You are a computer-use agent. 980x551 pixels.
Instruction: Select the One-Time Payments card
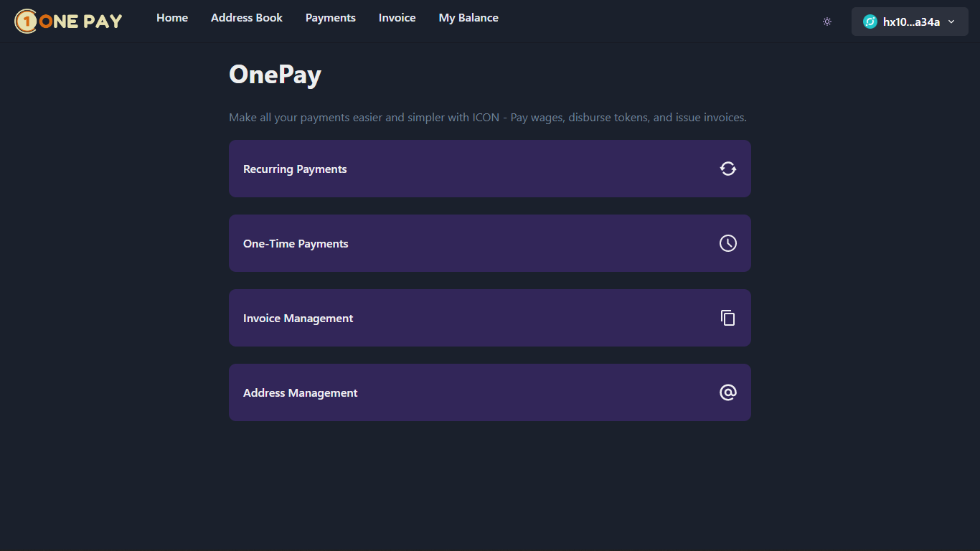489,243
